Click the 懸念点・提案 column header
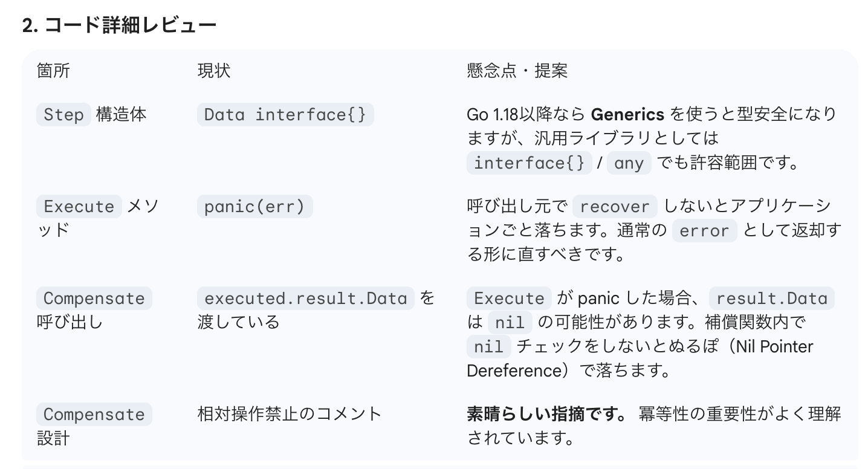 coord(517,71)
